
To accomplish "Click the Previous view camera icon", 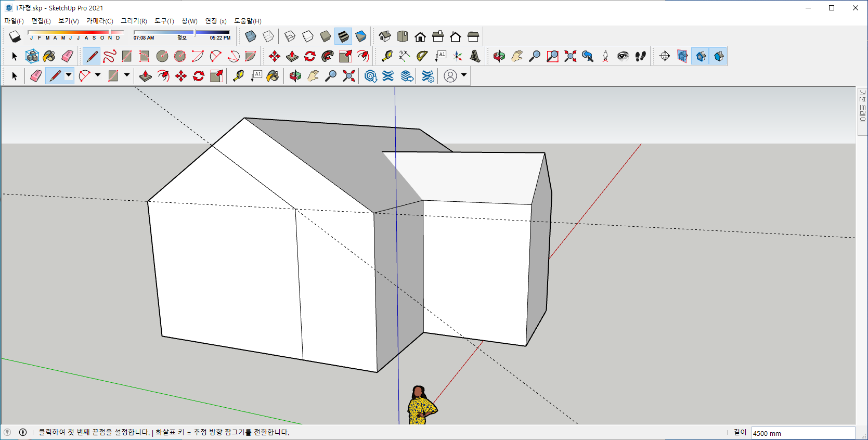I will (x=588, y=56).
